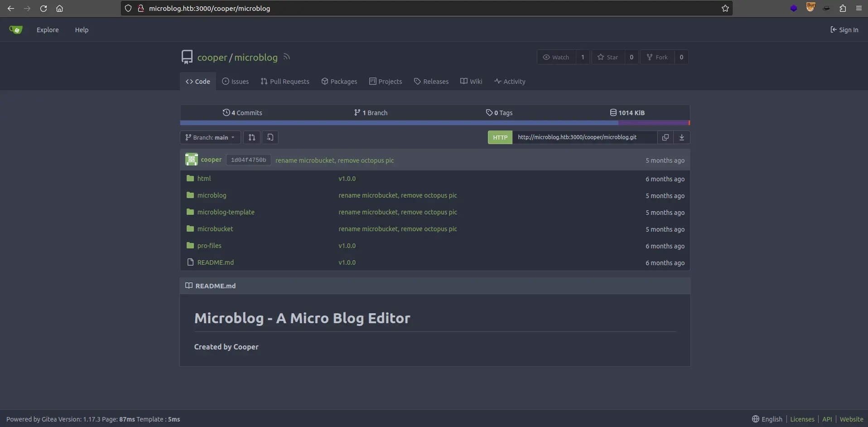Screen dimensions: 868x427
Task: Copy the repository clone URL
Action: 665,137
